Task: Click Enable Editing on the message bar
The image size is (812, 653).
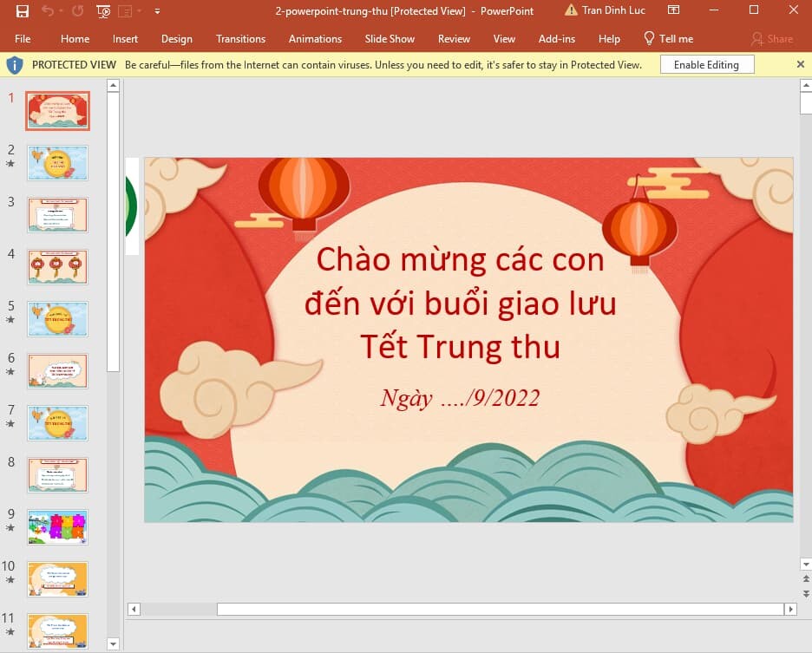Action: [x=706, y=64]
